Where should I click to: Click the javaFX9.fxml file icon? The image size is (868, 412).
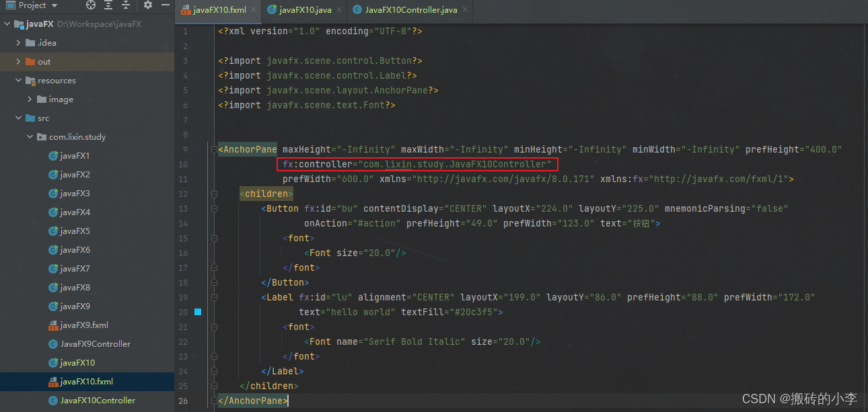pos(54,325)
